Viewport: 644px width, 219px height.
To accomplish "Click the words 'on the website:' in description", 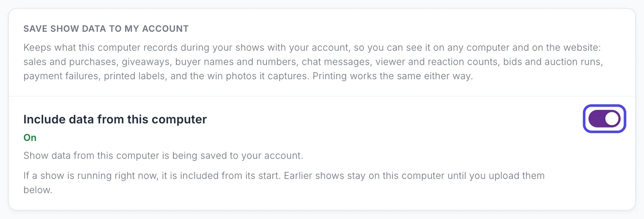I will click(x=566, y=48).
